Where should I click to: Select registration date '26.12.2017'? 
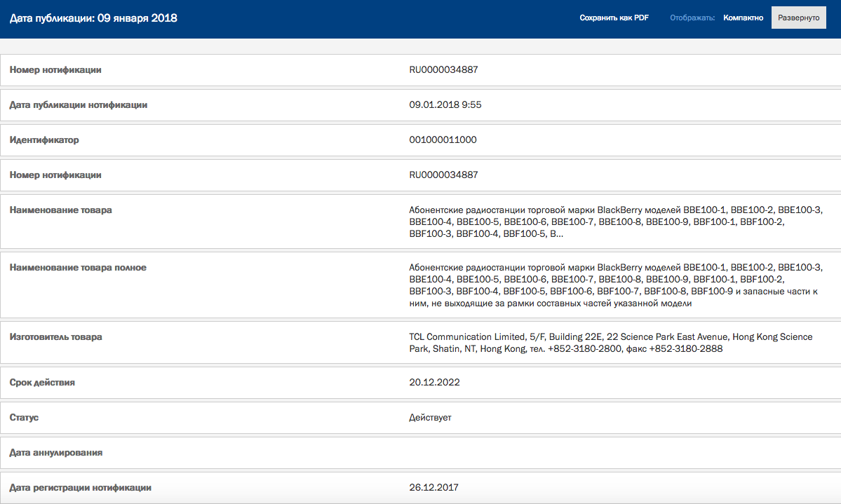433,487
